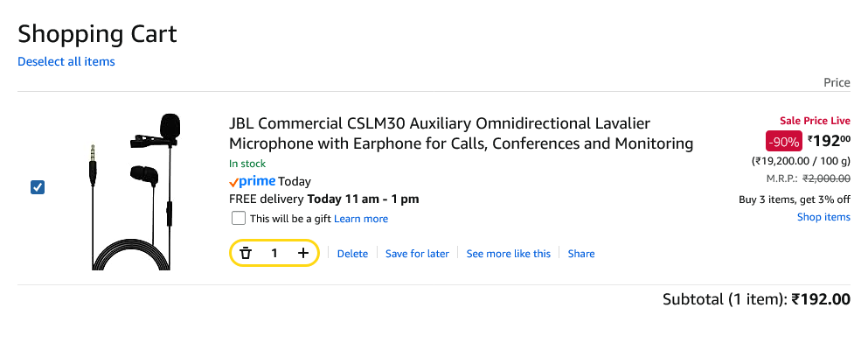The height and width of the screenshot is (343, 868).
Task: Uncheck the JBL microphone item checkbox
Action: (38, 187)
